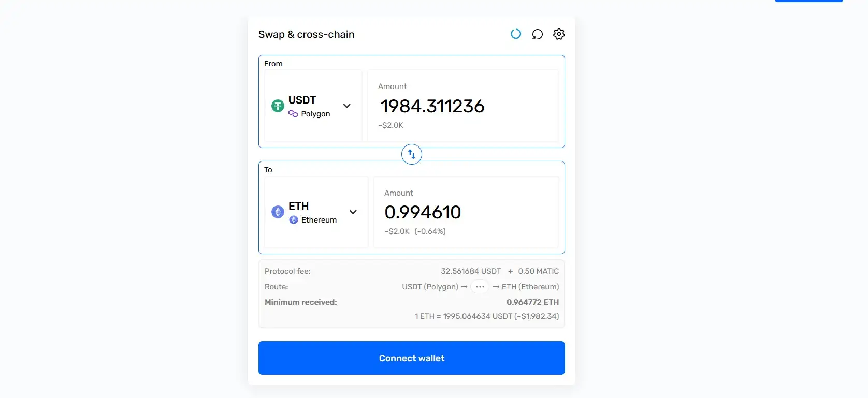Click the Minimum received 0.964772 ETH value
Screen dimensions: 868x398
coord(532,302)
